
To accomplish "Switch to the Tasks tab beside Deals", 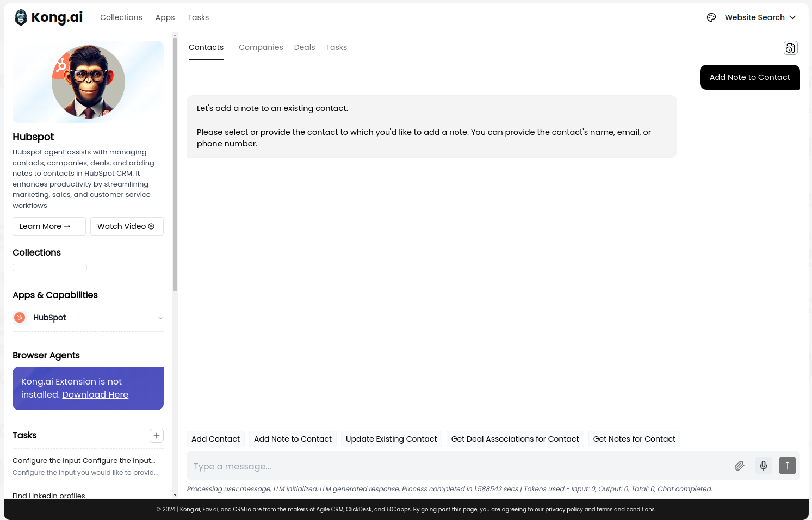I will tap(337, 47).
